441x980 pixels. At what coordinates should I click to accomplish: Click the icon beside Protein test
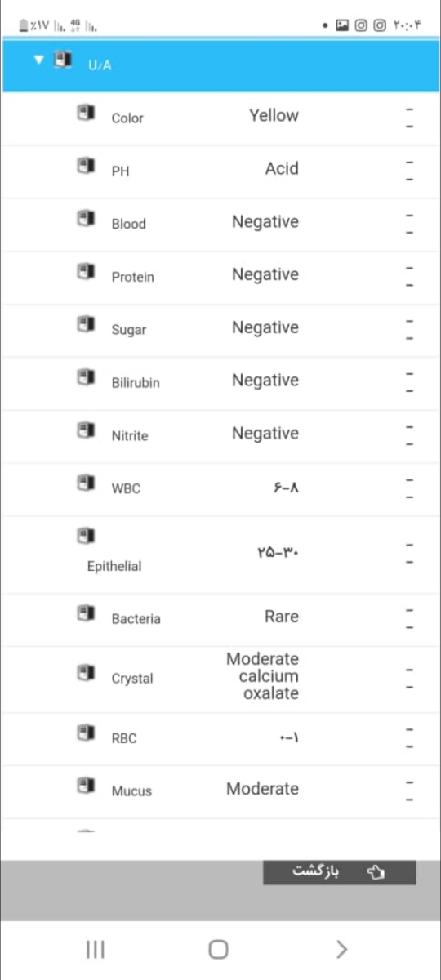coord(85,273)
